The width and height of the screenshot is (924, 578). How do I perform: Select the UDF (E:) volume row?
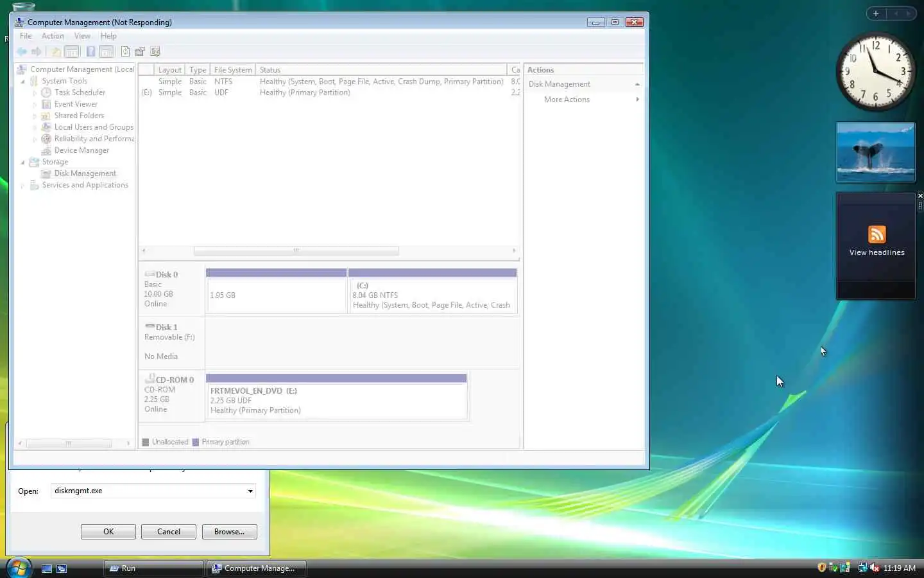(x=329, y=92)
